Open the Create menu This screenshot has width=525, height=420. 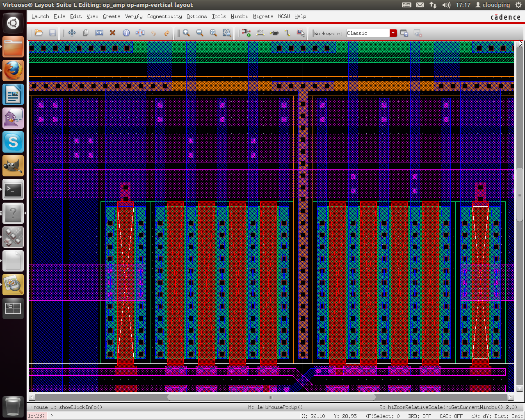112,16
